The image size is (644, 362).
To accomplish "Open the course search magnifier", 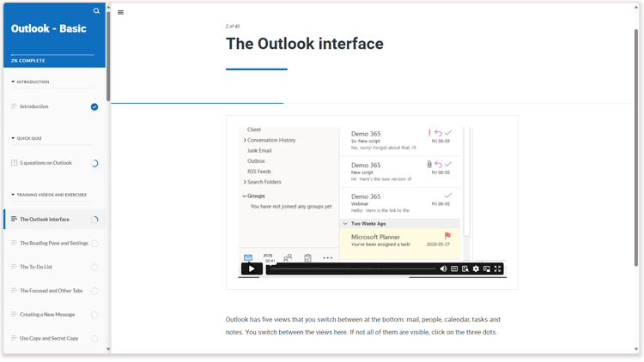I will [x=96, y=11].
